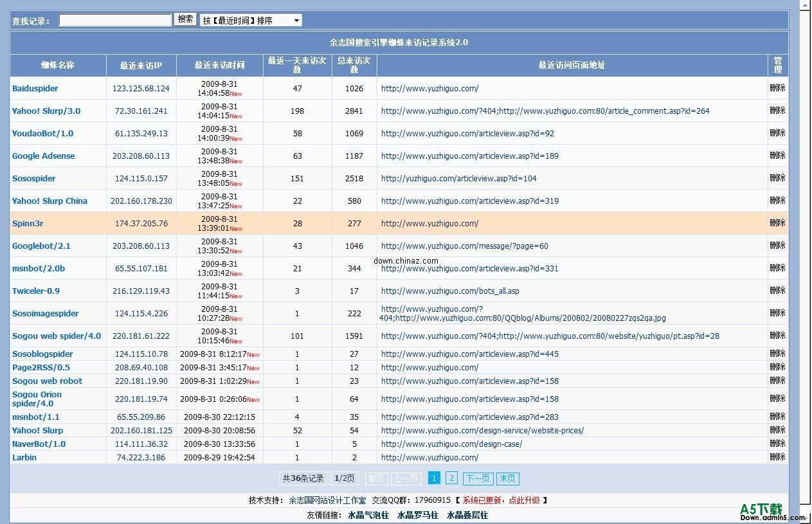The image size is (812, 524).
Task: Open the Sosospider spider link
Action: [33, 178]
